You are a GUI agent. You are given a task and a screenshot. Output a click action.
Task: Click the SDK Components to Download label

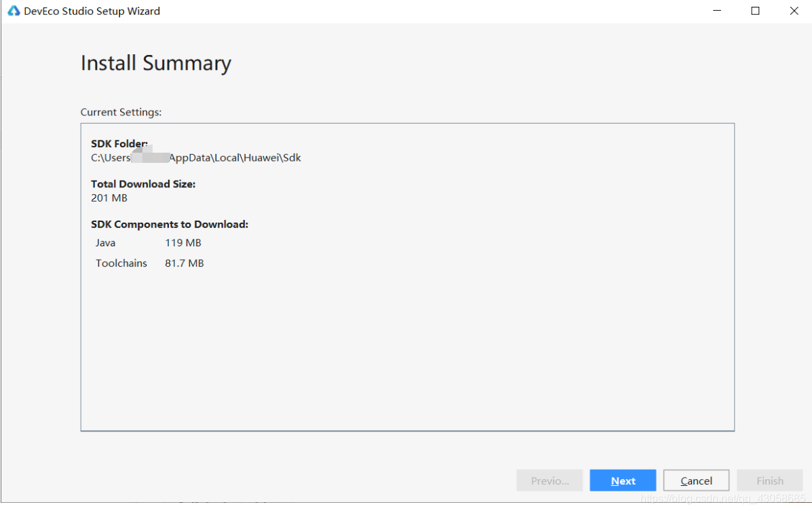pos(170,224)
